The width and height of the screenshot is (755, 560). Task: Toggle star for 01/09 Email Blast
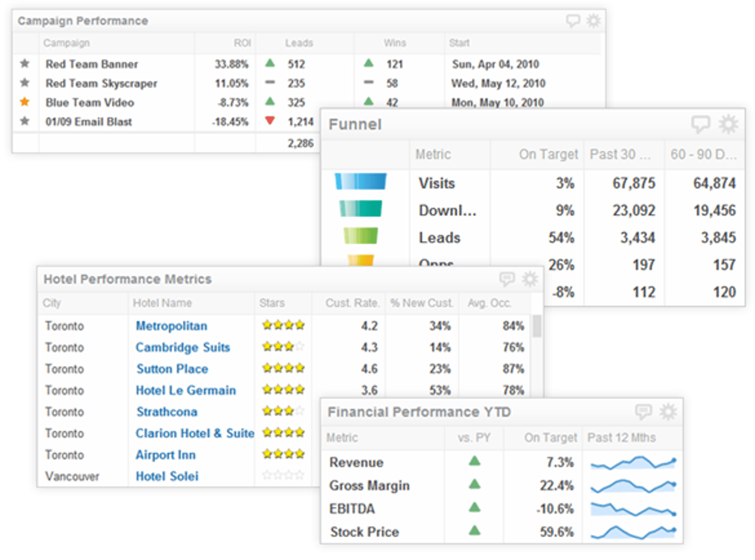[24, 121]
